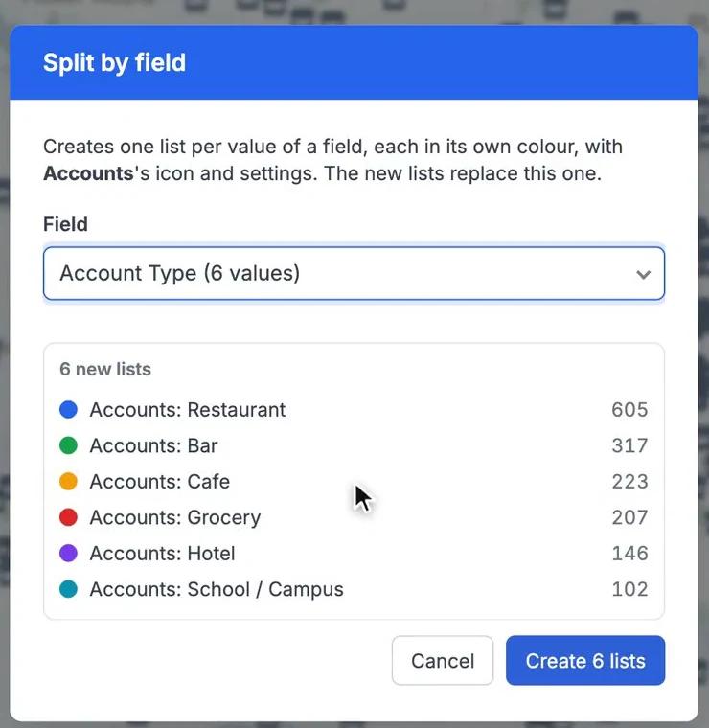The image size is (709, 728).
Task: Click the red Grocery colour dot
Action: pyautogui.click(x=68, y=517)
